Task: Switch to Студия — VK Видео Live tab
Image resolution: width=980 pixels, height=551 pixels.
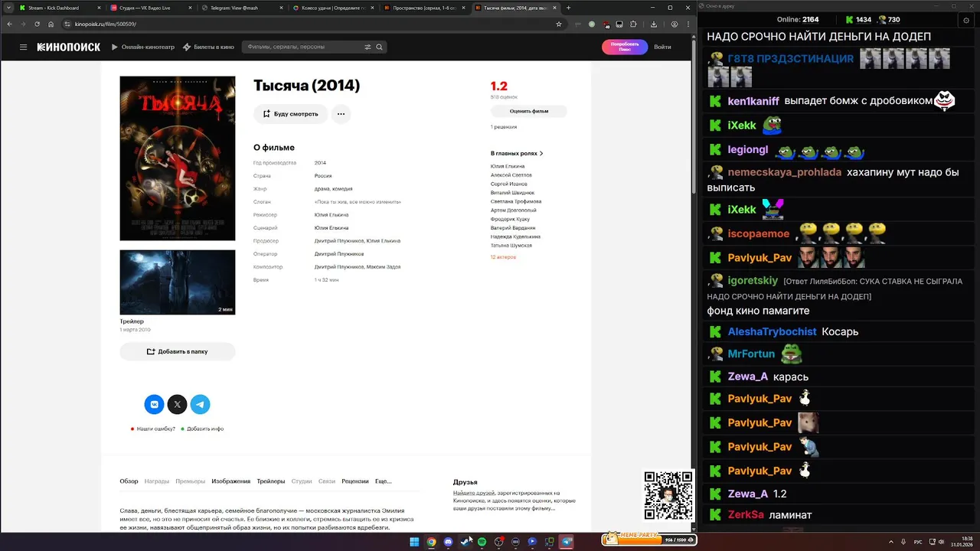Action: click(x=149, y=8)
